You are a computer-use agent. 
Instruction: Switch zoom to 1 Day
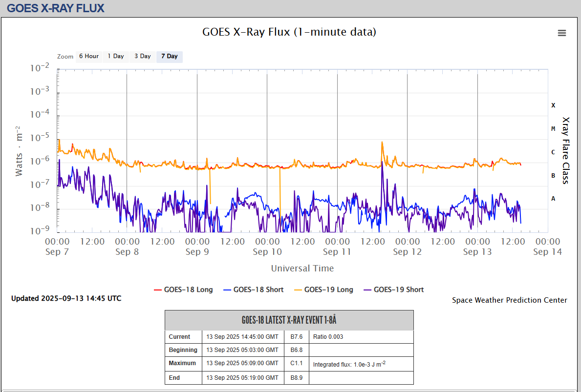(x=116, y=57)
